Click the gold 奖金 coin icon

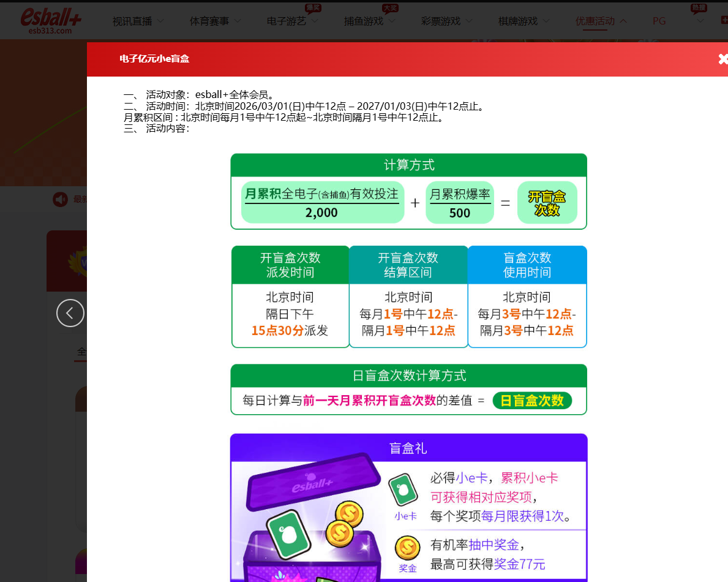click(x=407, y=548)
